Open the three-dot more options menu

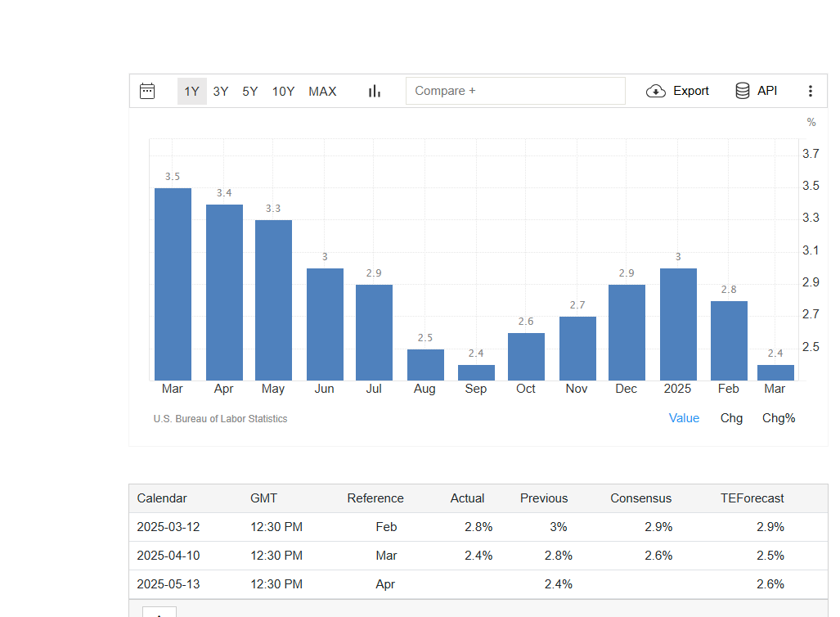pyautogui.click(x=810, y=91)
